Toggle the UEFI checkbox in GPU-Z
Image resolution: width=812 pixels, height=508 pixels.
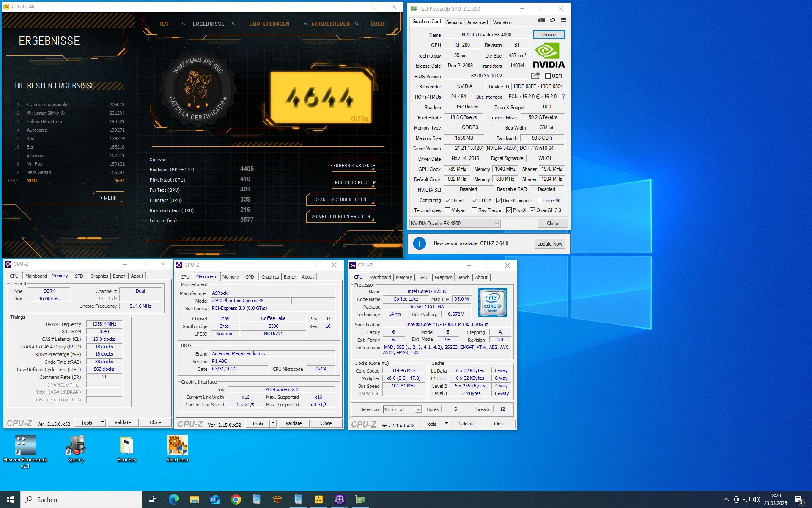tap(548, 76)
